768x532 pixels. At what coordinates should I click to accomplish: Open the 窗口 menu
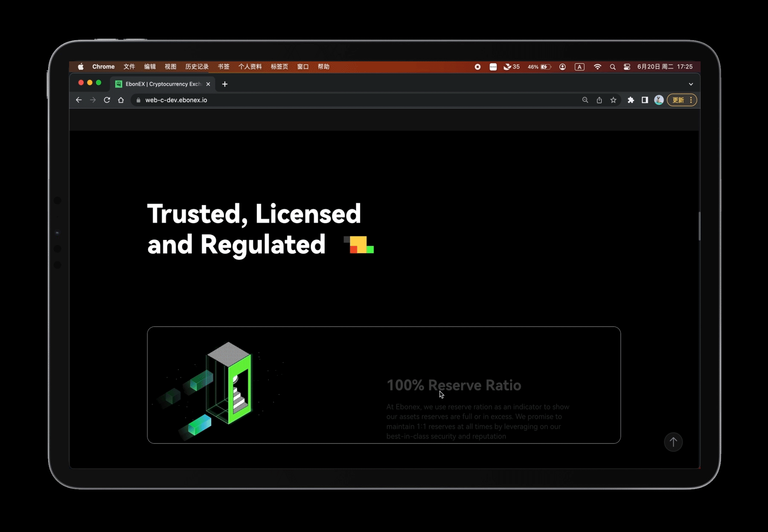[x=303, y=66]
